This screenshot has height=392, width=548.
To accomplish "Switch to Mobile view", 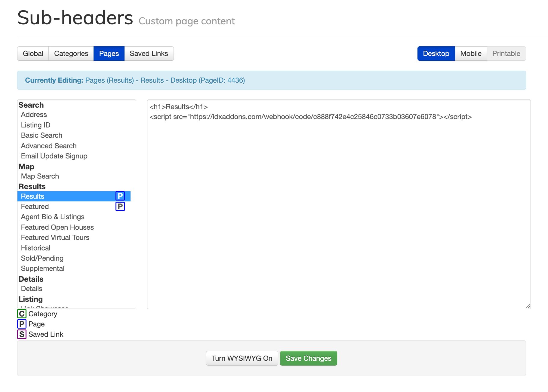I will tap(471, 54).
